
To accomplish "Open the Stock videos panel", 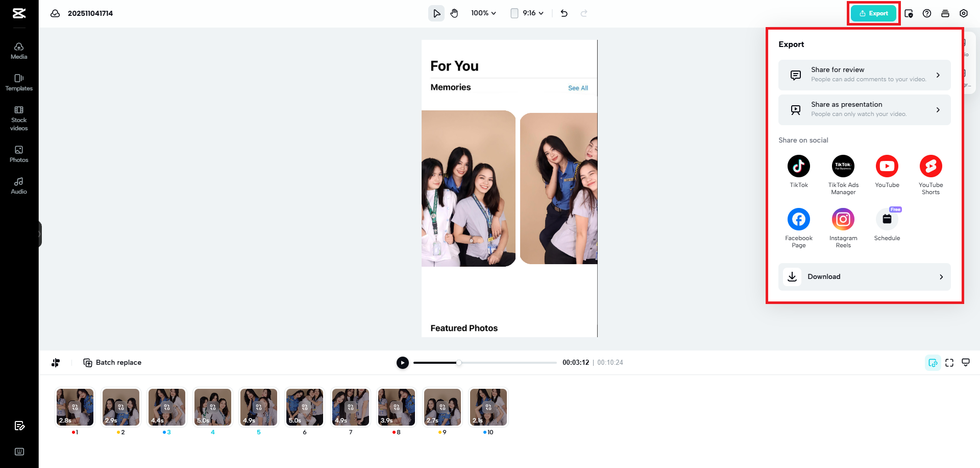I will pos(19,118).
